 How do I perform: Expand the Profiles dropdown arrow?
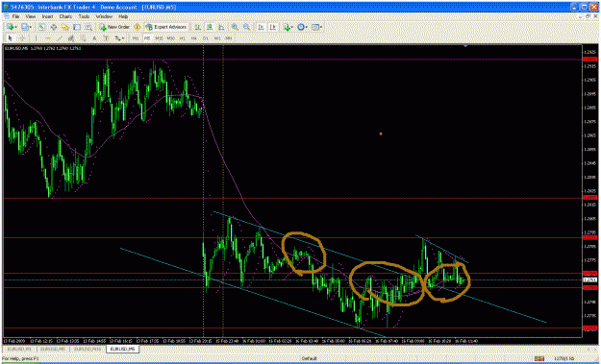pos(31,27)
